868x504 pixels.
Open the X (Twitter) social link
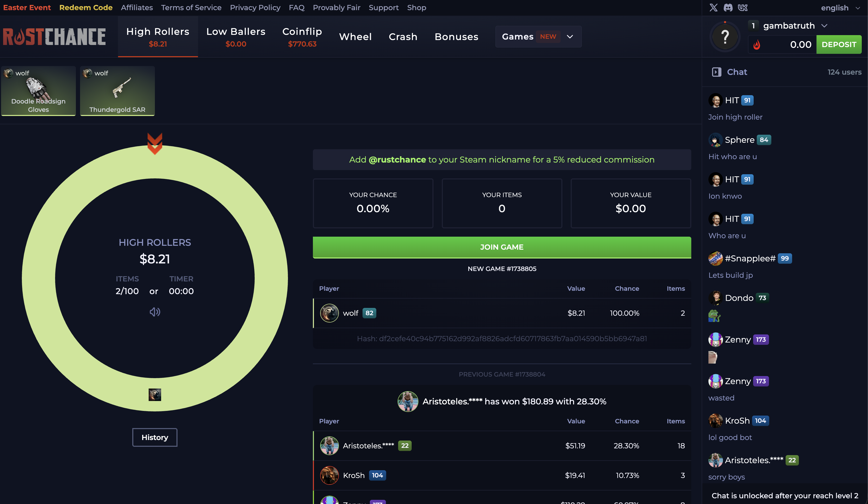713,8
